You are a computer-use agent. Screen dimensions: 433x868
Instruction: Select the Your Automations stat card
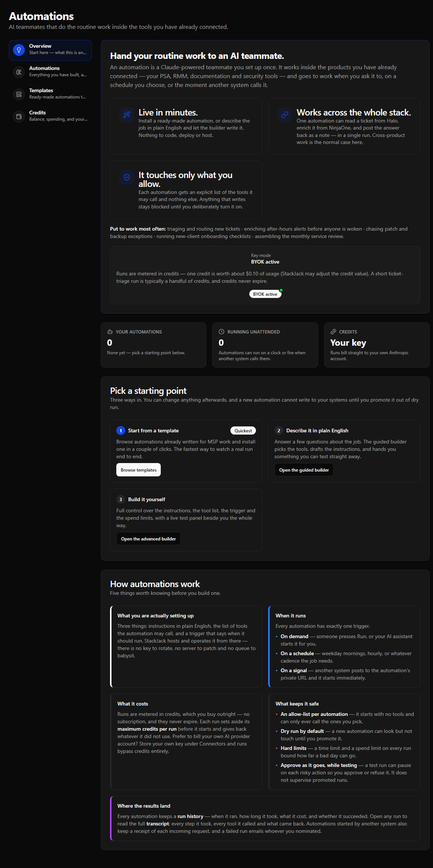pyautogui.click(x=153, y=345)
